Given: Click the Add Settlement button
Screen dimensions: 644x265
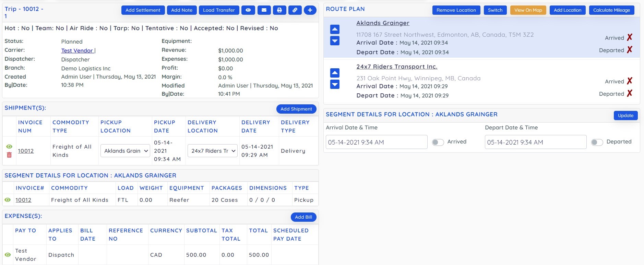Looking at the screenshot, I should click(143, 10).
